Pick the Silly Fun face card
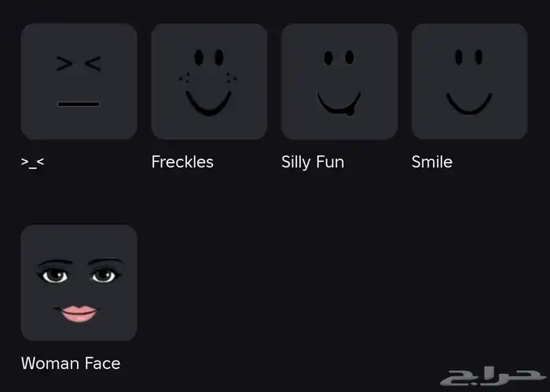Screen dimensions: 550x392 pos(339,82)
